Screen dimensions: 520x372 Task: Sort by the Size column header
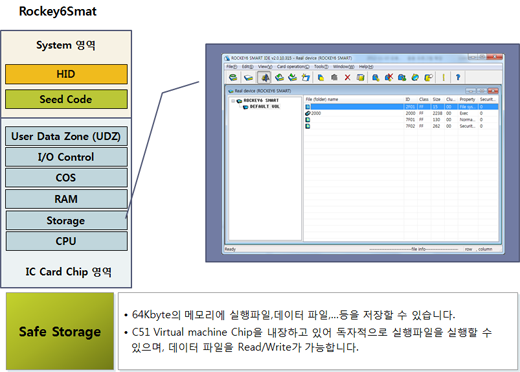[437, 99]
